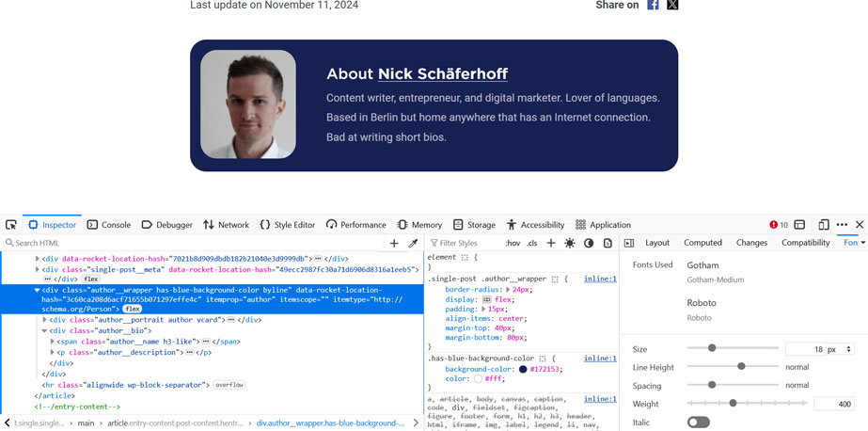Switch to the Accessibility panel
This screenshot has width=868, height=431.
point(535,225)
